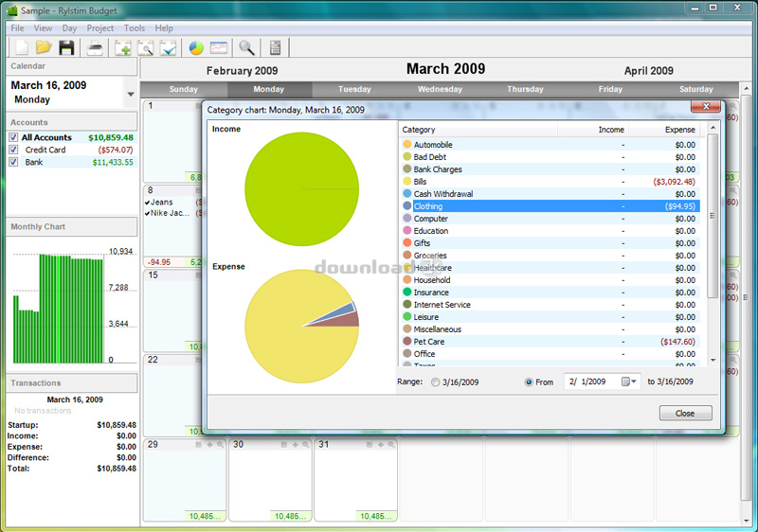Open the Project menu
Screen dimensions: 758x532
point(99,28)
